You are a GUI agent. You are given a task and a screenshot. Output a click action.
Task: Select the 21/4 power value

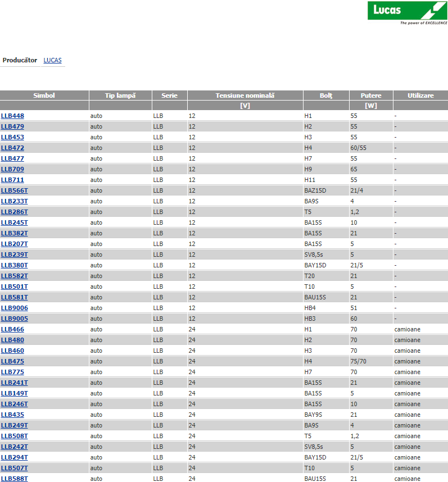tap(356, 190)
